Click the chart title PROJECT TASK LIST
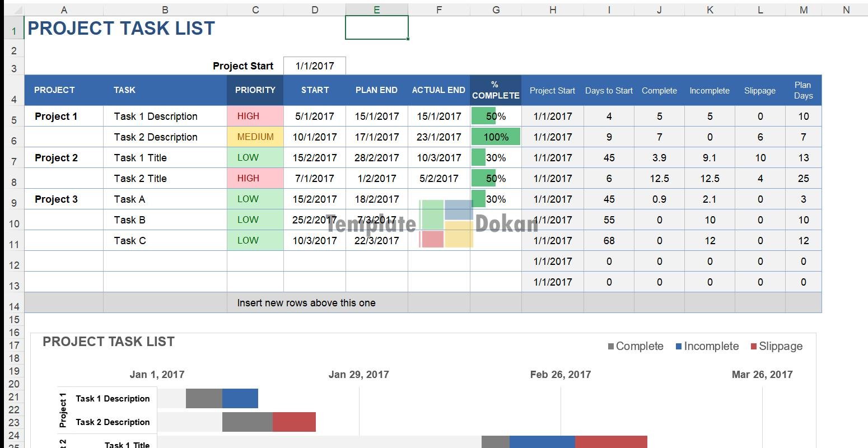The width and height of the screenshot is (868, 448). click(109, 342)
